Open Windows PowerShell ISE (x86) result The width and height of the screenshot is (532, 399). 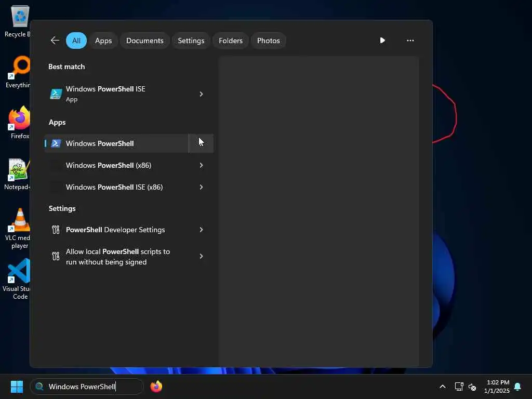116,187
